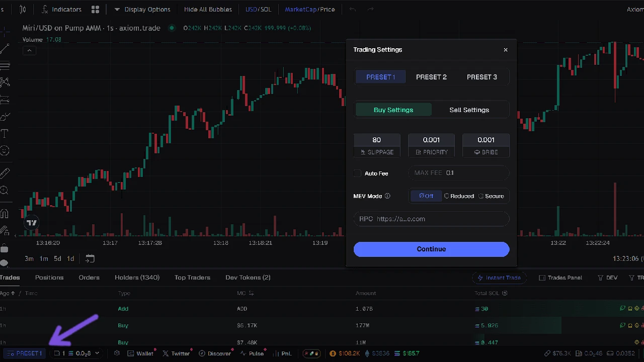Select the Zoom magnifier tool
The height and width of the screenshot is (362, 644).
click(5, 191)
